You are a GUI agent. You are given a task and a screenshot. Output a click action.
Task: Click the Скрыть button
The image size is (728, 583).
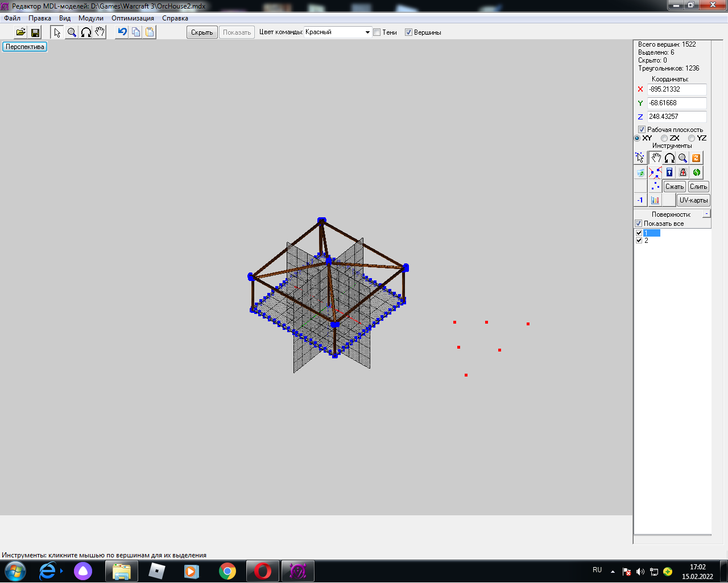[202, 32]
